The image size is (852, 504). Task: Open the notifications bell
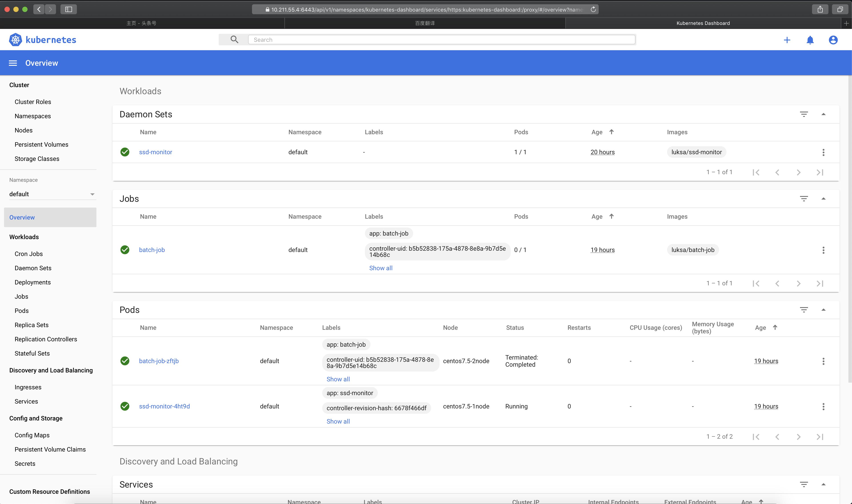point(810,40)
